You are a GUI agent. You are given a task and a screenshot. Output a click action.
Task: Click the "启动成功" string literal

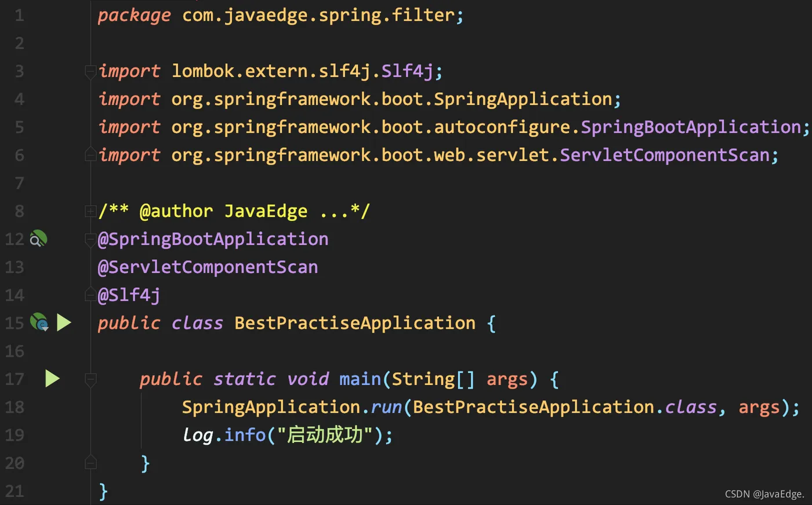(324, 435)
